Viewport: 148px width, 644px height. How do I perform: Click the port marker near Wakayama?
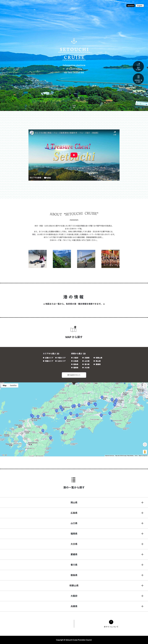point(110,413)
